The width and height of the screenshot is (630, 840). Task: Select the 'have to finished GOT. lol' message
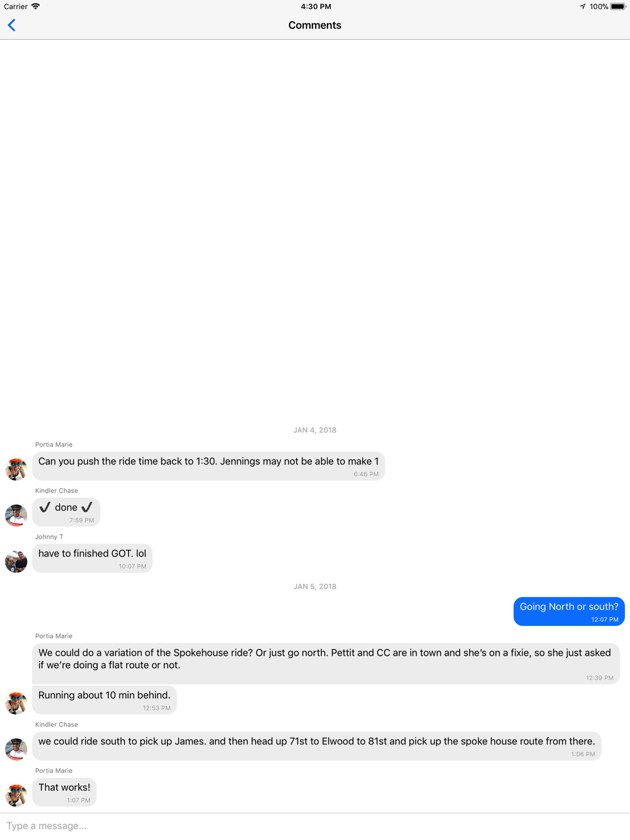click(92, 558)
